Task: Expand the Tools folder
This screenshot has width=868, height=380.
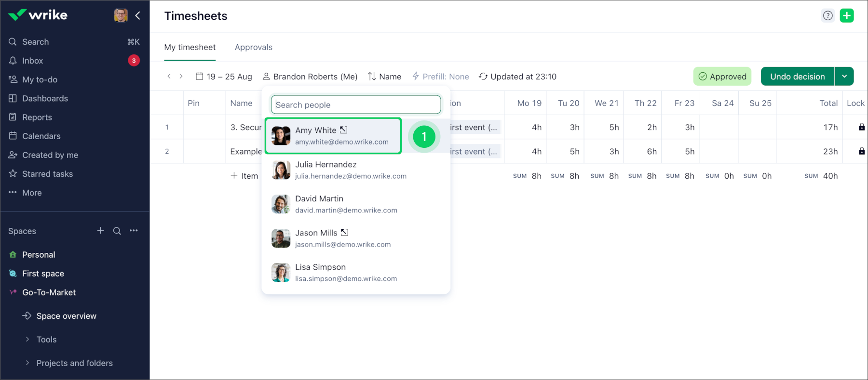Action: click(27, 340)
